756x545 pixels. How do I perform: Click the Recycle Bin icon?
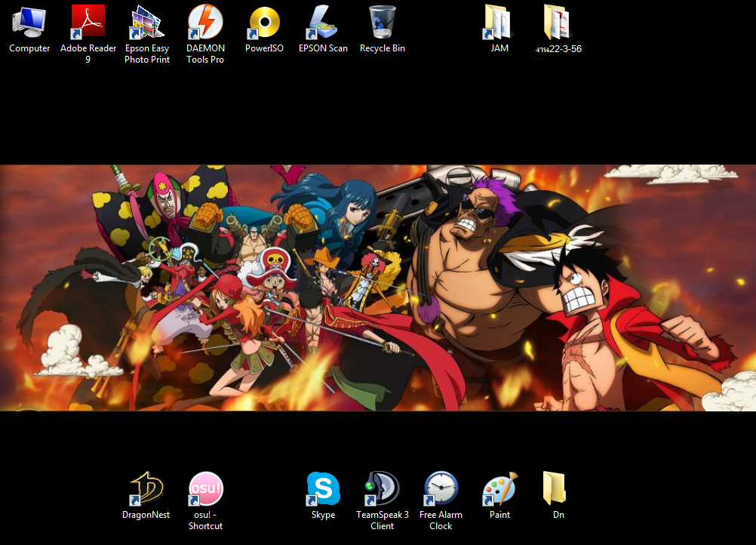pos(383,22)
